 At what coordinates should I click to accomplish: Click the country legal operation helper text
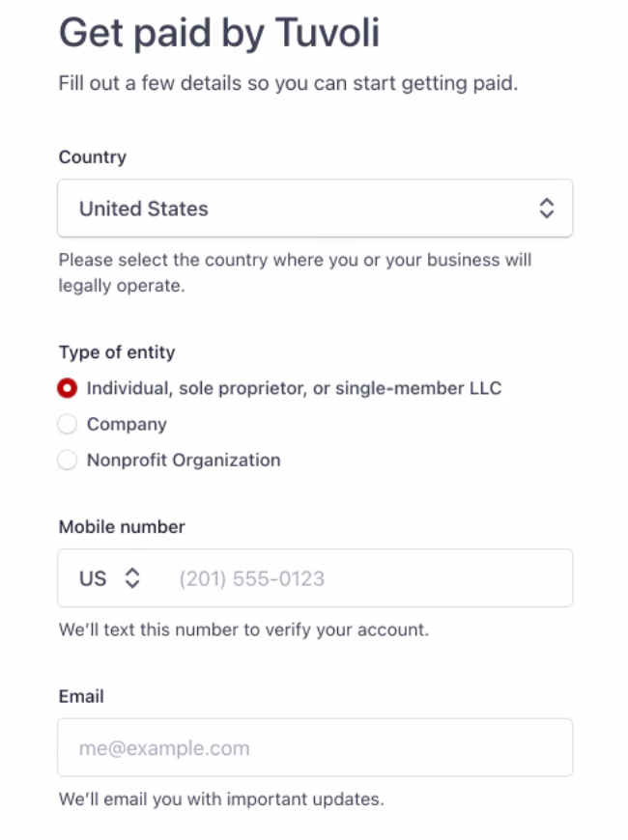click(295, 273)
